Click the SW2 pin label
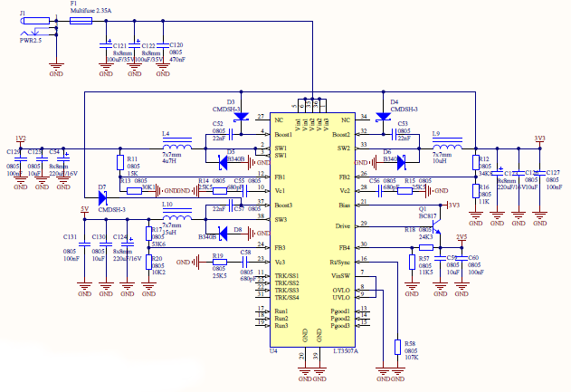The image size is (571, 392). pos(343,148)
